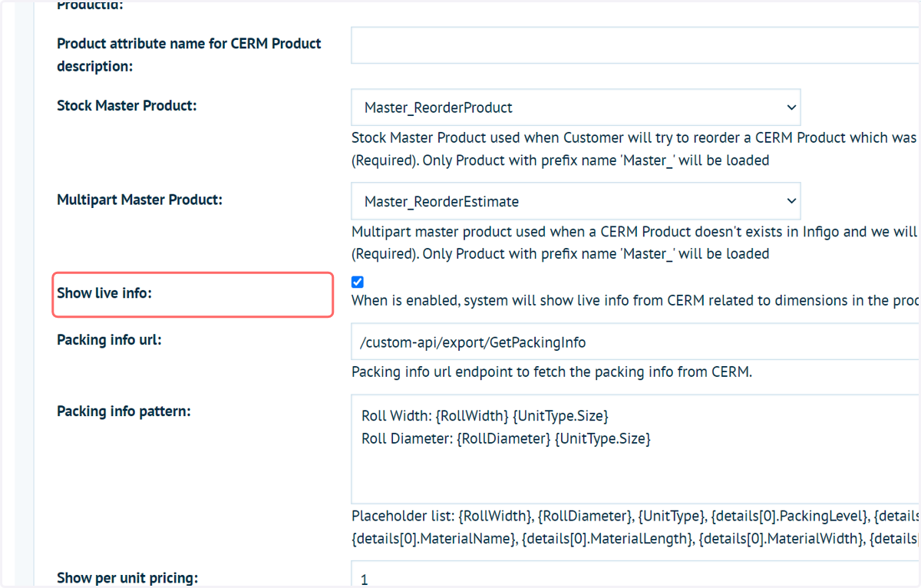Click the 'Multipart master product used when' help text
The height and width of the screenshot is (588, 921).
[635, 243]
